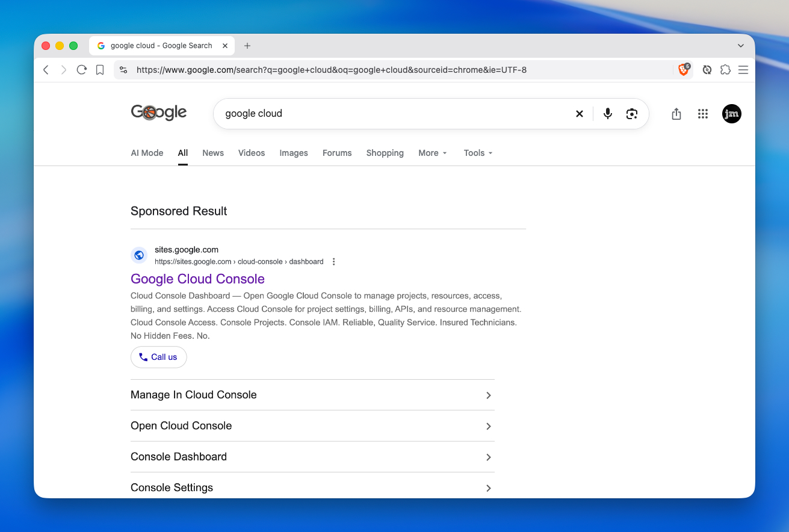Screen dimensions: 789x532
Task: Search by image using the camera lens icon
Action: 631,114
